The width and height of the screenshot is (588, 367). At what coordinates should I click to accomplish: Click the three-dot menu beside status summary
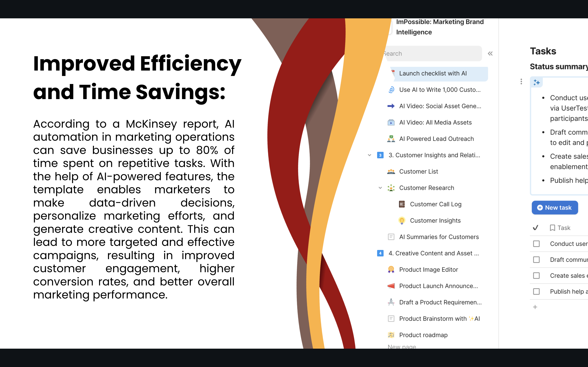(x=521, y=82)
